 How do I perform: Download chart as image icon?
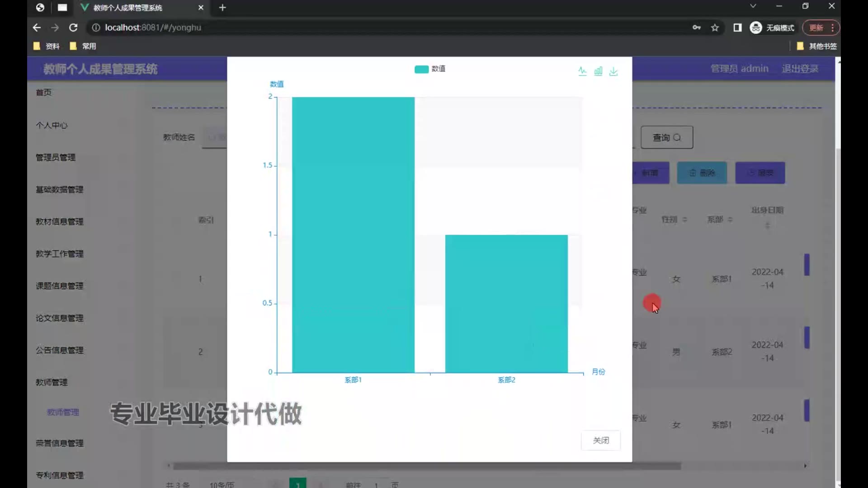[613, 71]
